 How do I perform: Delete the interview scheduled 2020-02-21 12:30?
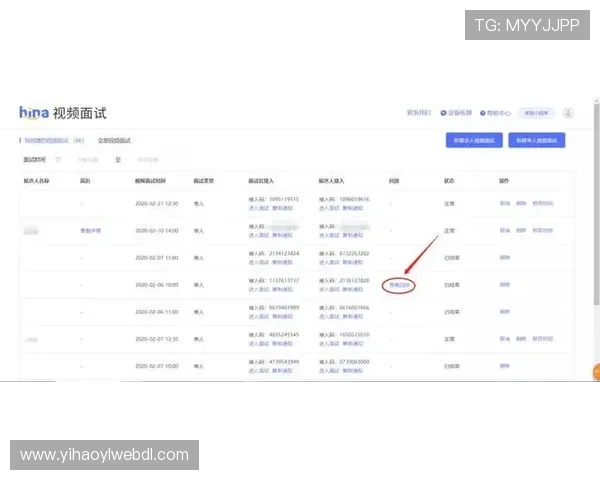521,203
